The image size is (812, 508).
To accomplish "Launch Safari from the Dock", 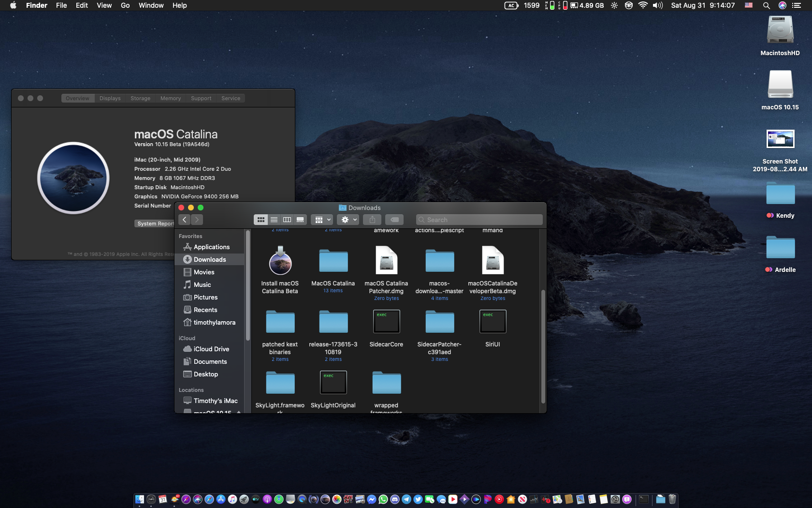I will [209, 499].
